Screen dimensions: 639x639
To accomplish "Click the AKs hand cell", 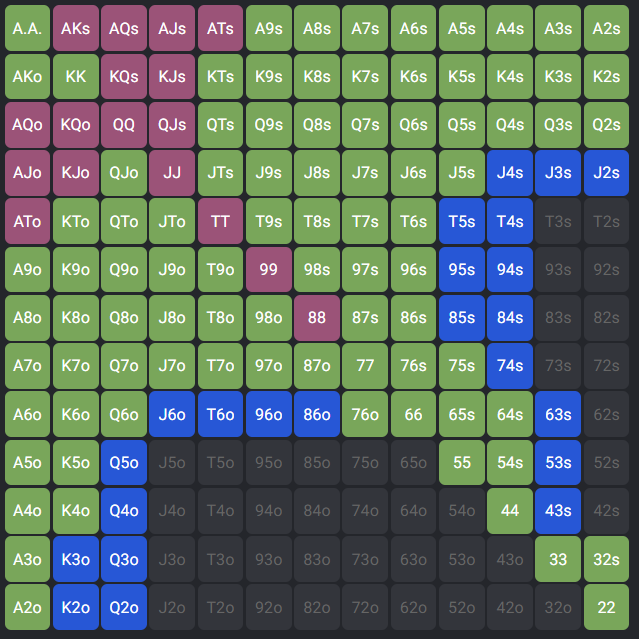I will pyautogui.click(x=75, y=28).
